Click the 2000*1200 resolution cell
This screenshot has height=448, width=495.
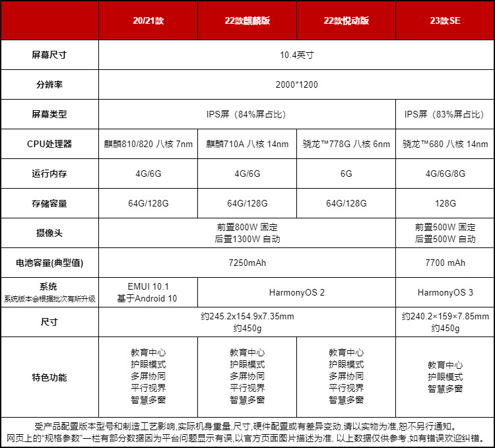coord(296,84)
